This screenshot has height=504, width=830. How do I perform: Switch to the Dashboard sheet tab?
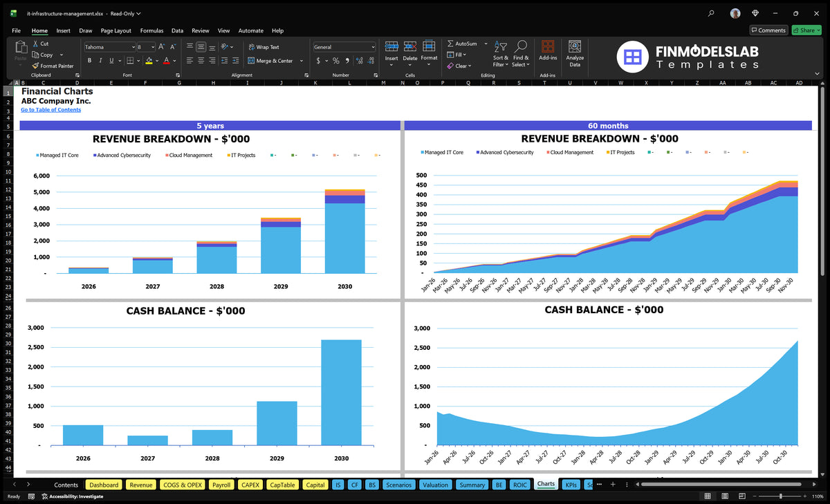click(x=104, y=485)
